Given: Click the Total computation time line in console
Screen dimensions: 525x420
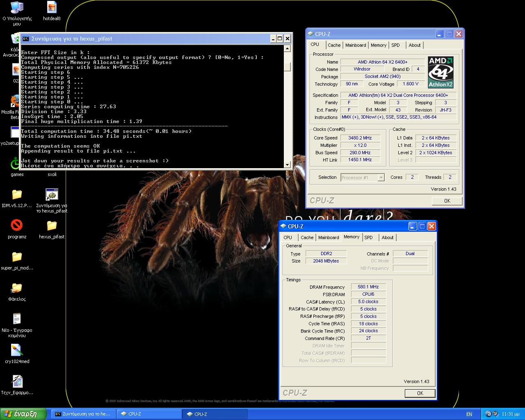Looking at the screenshot, I should click(x=107, y=131).
